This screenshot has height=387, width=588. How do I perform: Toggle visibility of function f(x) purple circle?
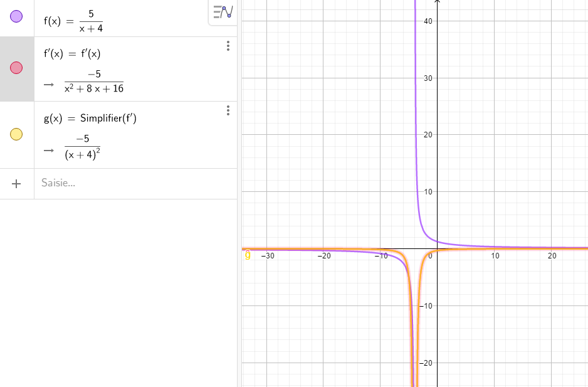[16, 16]
